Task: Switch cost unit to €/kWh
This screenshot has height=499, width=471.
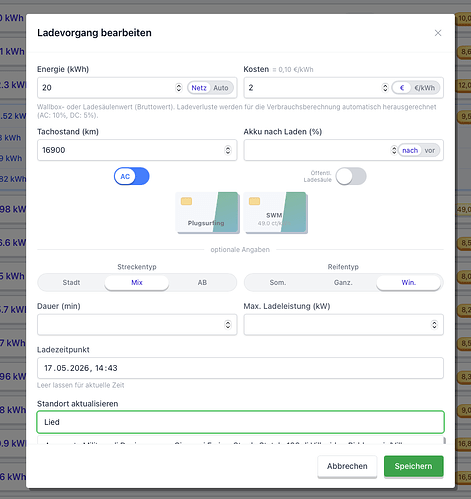Action: coord(424,88)
